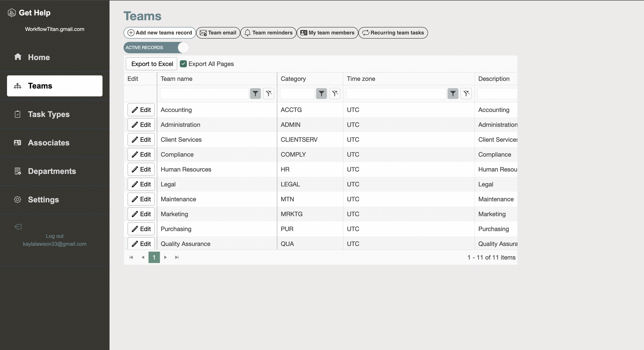Viewport: 644px width, 350px height.
Task: Go to the last page
Action: (177, 257)
